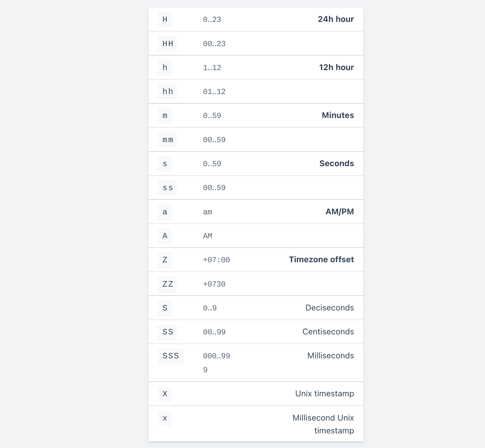Viewport: 485px width, 448px height.
Task: Click the 'Timezone offset' heading
Action: 321,260
